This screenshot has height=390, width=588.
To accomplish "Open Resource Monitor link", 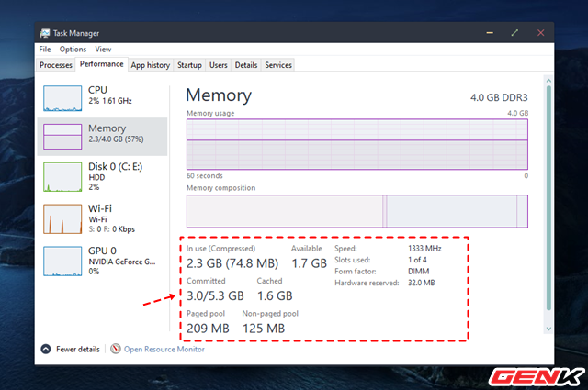I will [x=164, y=349].
